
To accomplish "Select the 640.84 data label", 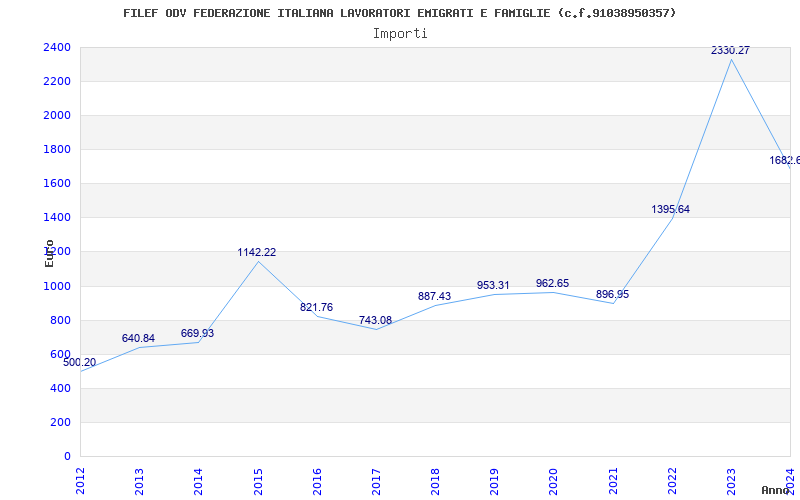I will (139, 339).
